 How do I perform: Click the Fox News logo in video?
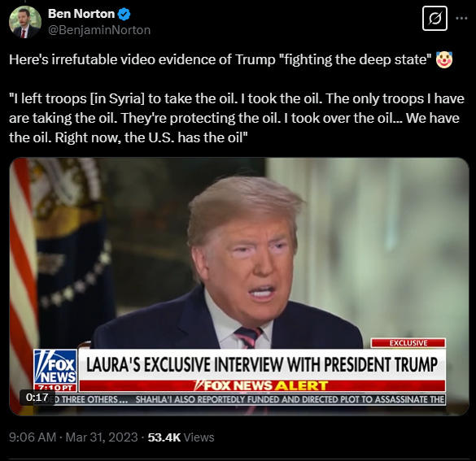tap(55, 367)
